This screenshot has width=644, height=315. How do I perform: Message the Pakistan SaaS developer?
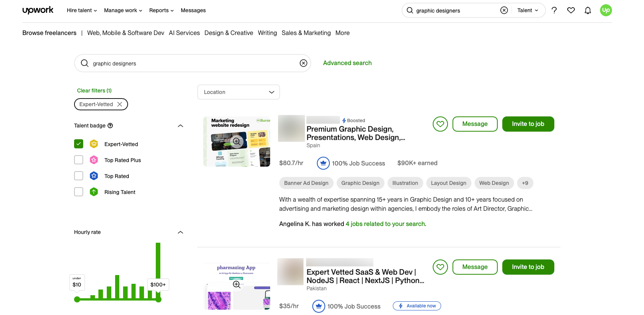click(x=475, y=267)
